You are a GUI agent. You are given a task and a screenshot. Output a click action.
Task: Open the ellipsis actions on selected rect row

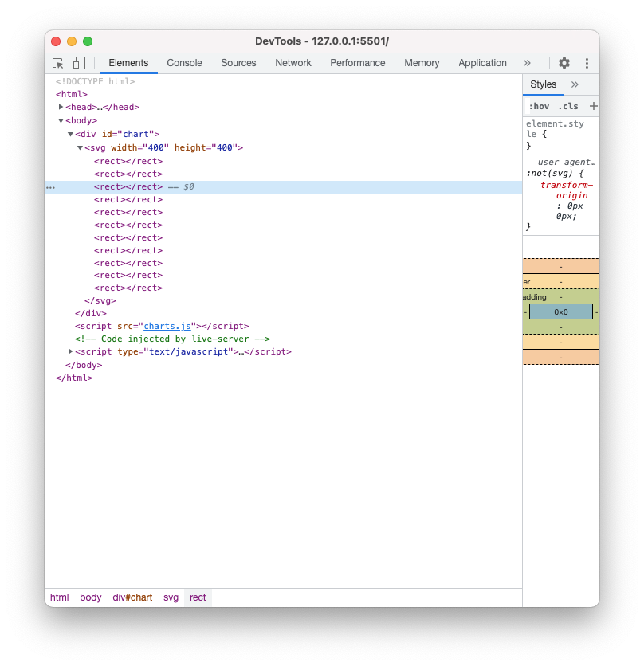point(50,187)
